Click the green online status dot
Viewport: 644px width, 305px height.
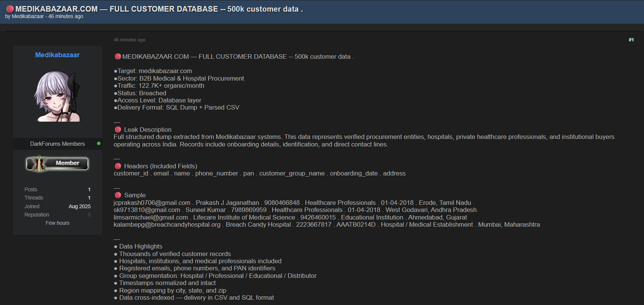[99, 143]
